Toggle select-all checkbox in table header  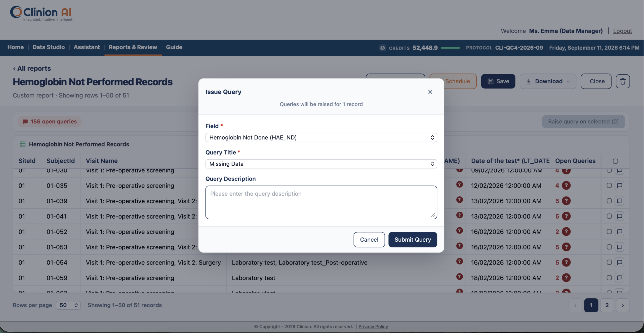click(x=615, y=161)
